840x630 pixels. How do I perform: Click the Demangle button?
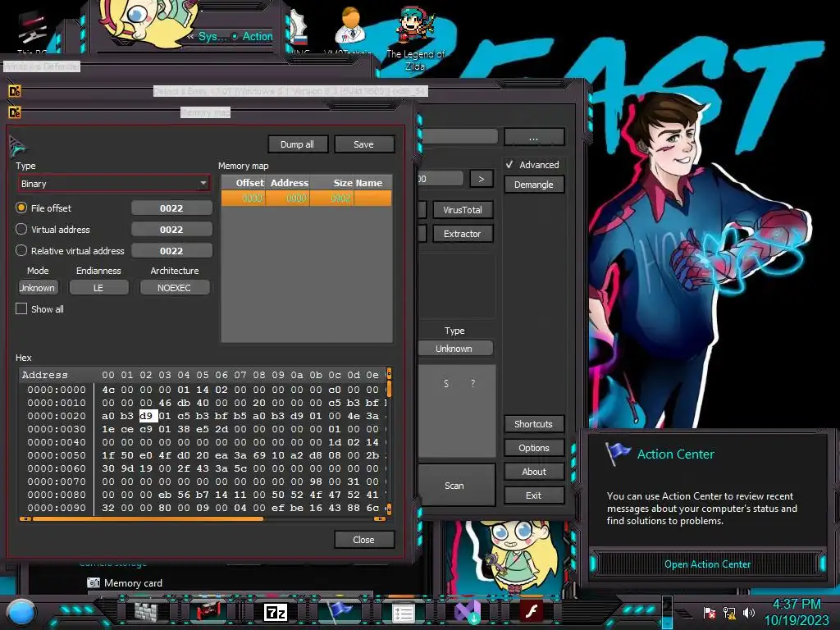(533, 185)
